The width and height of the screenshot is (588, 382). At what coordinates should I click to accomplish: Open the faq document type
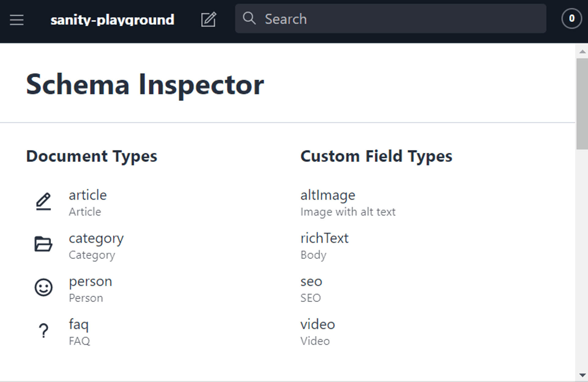click(x=79, y=324)
